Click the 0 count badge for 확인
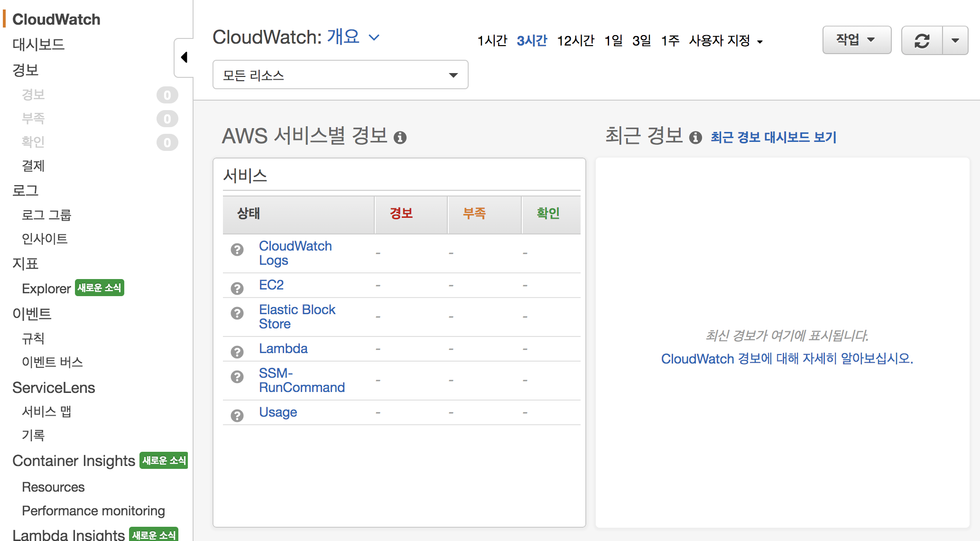 click(167, 142)
